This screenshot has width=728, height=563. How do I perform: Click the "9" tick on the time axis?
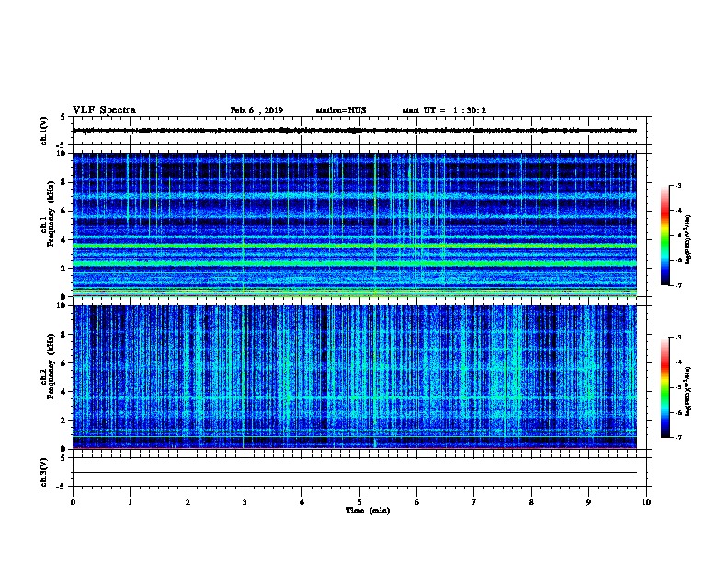588,502
